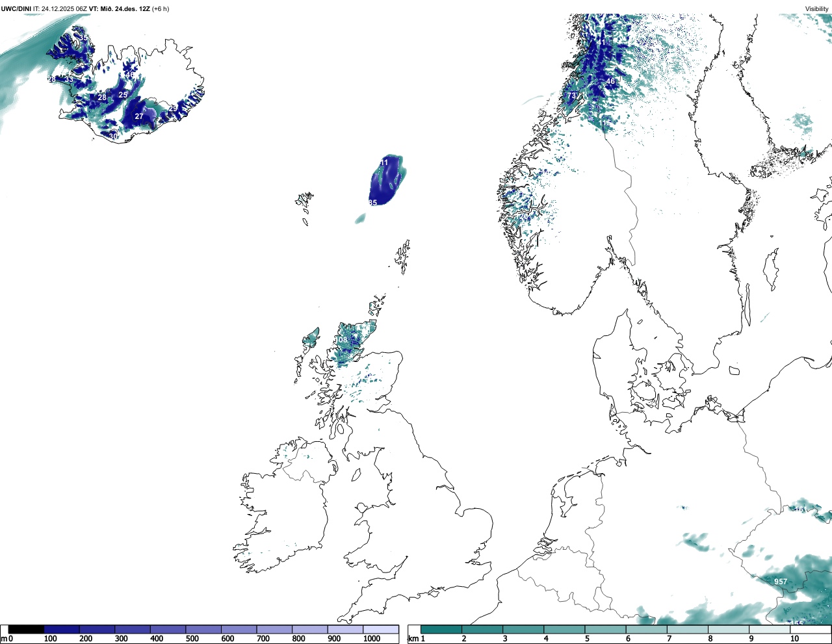Click the "25" value in central Iceland
The height and width of the screenshot is (644, 832).
123,95
